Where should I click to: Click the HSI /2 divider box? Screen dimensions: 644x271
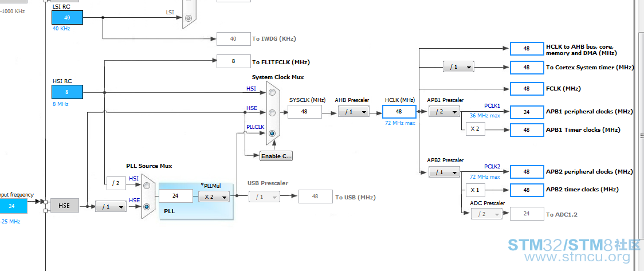pyautogui.click(x=116, y=183)
